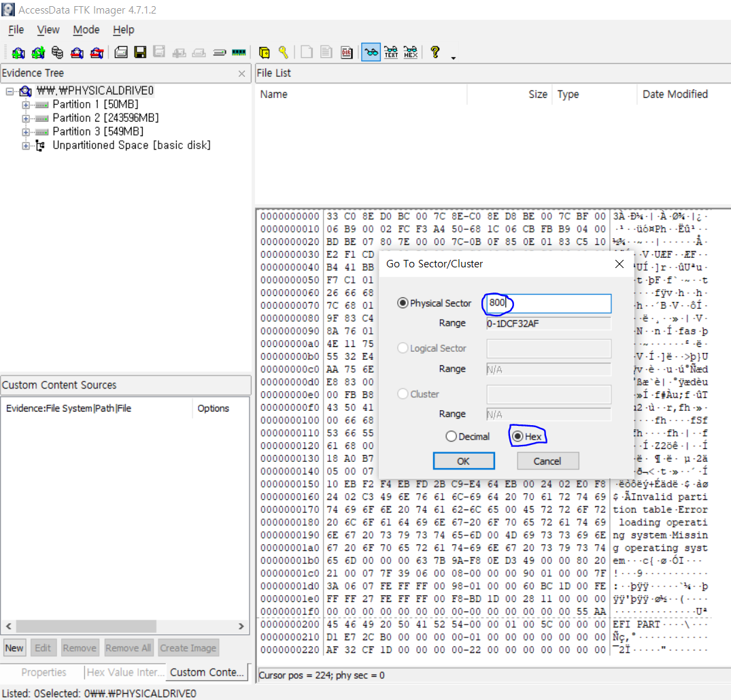
Task: Switch viewer to TEXT mode icon
Action: (x=391, y=52)
